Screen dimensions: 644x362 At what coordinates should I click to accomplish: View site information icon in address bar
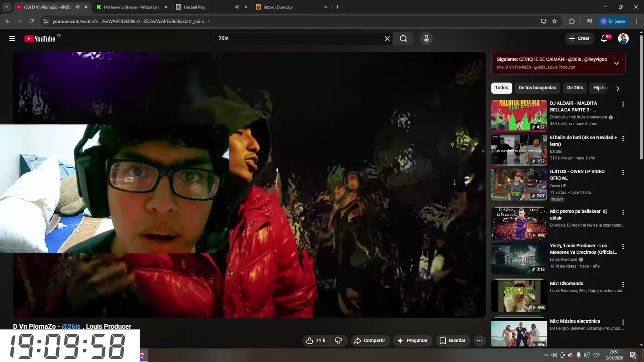(46, 21)
